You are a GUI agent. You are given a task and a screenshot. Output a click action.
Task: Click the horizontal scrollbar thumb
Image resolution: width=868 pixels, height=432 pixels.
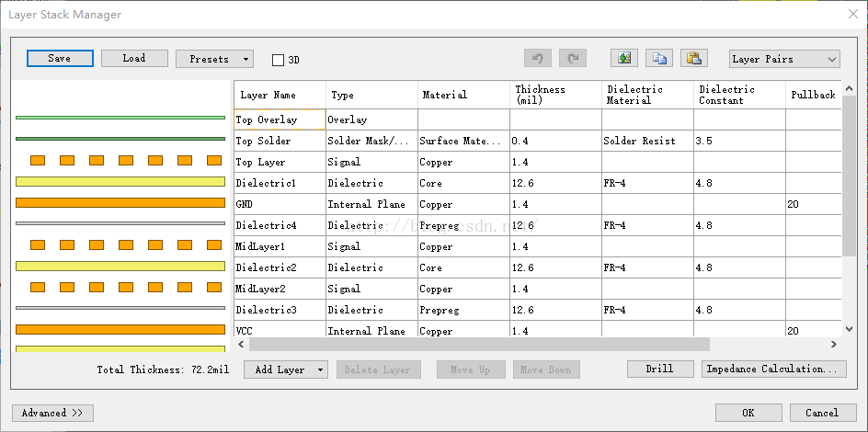(x=479, y=344)
